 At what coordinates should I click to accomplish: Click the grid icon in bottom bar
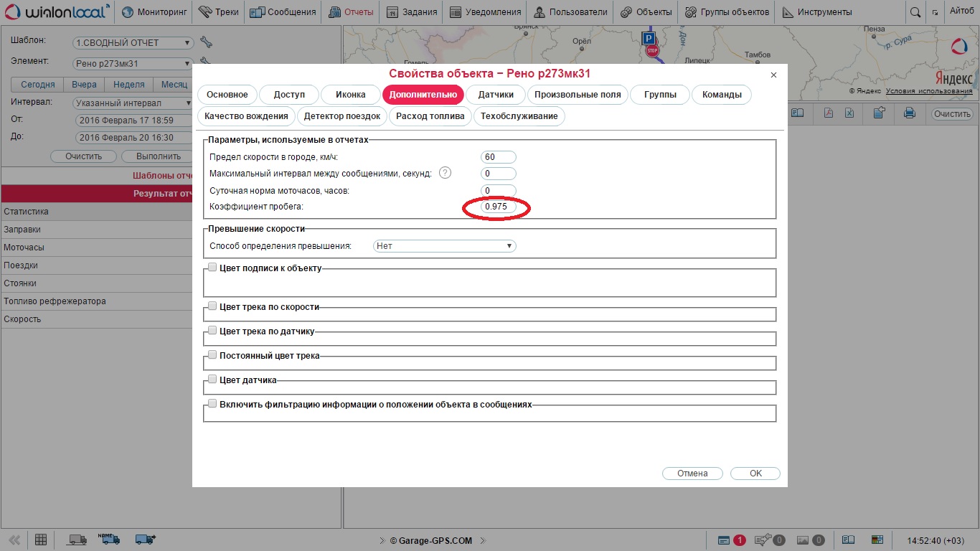pyautogui.click(x=41, y=540)
